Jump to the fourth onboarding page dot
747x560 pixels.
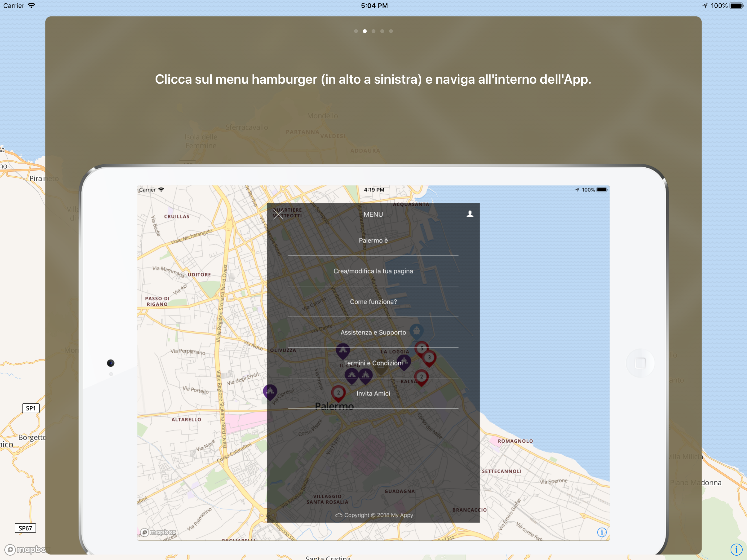point(382,31)
